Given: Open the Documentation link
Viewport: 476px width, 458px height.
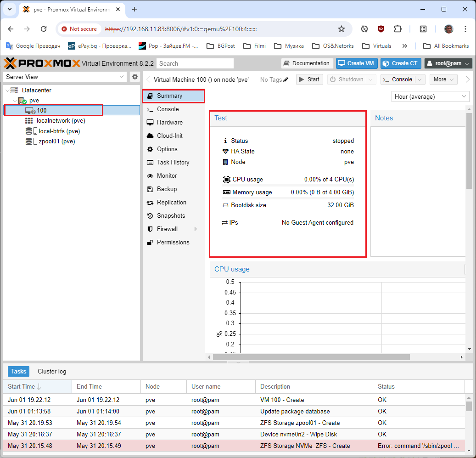Looking at the screenshot, I should click(x=307, y=63).
